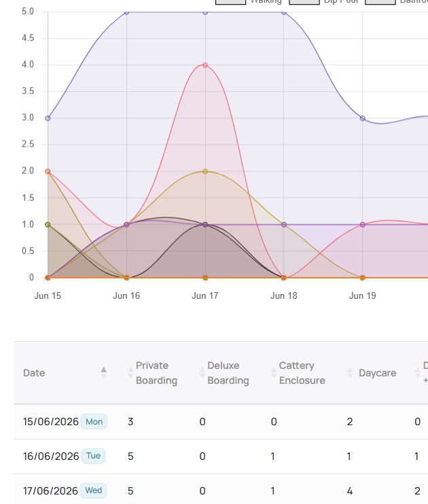Click the yellow Jun 17 point at 2.0
This screenshot has width=428, height=504.
[x=205, y=172]
